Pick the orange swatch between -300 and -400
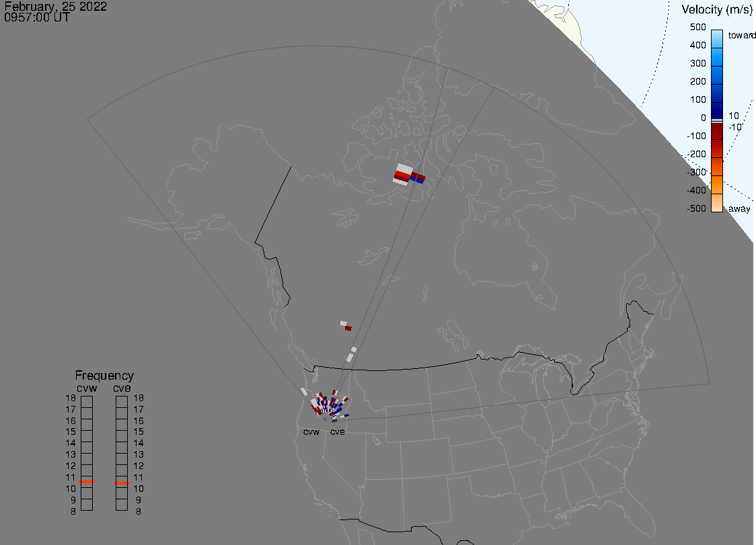The height and width of the screenshot is (545, 756). tap(717, 185)
